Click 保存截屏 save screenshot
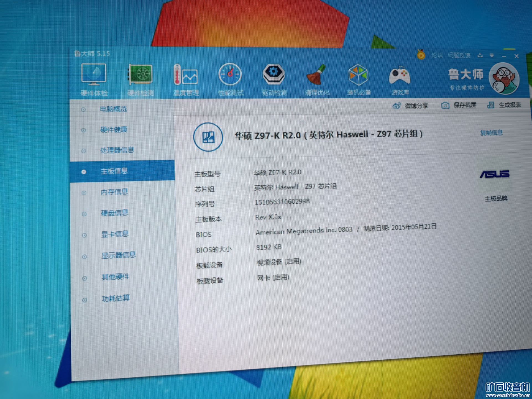The height and width of the screenshot is (399, 532). [465, 105]
